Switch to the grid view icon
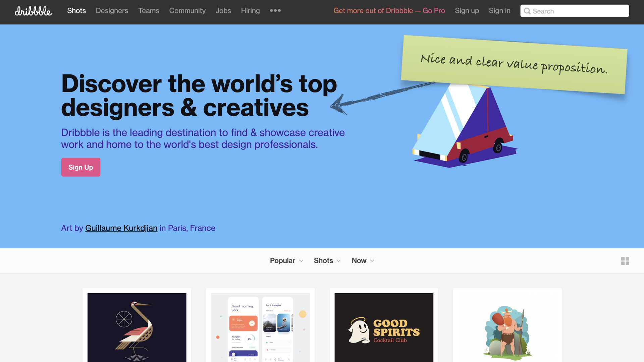 coord(625,261)
